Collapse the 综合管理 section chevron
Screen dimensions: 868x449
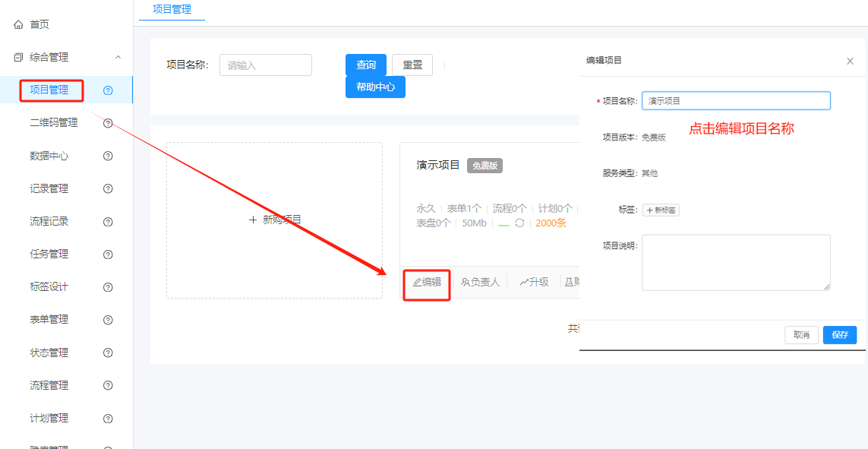118,56
